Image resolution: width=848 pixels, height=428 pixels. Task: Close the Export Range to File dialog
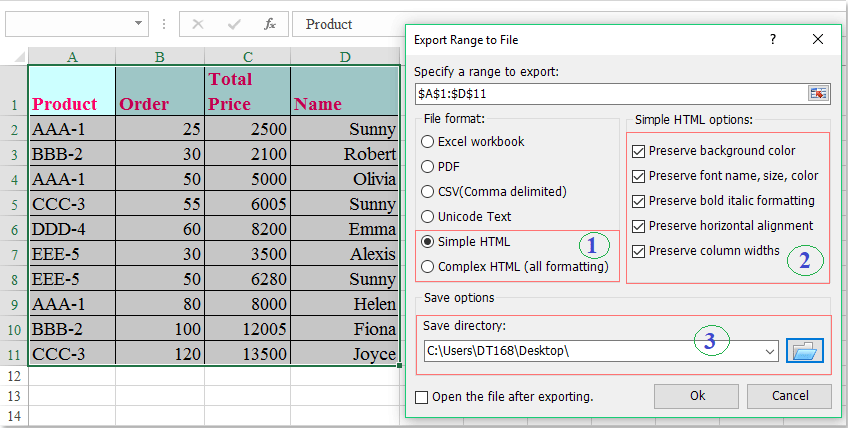click(x=818, y=39)
